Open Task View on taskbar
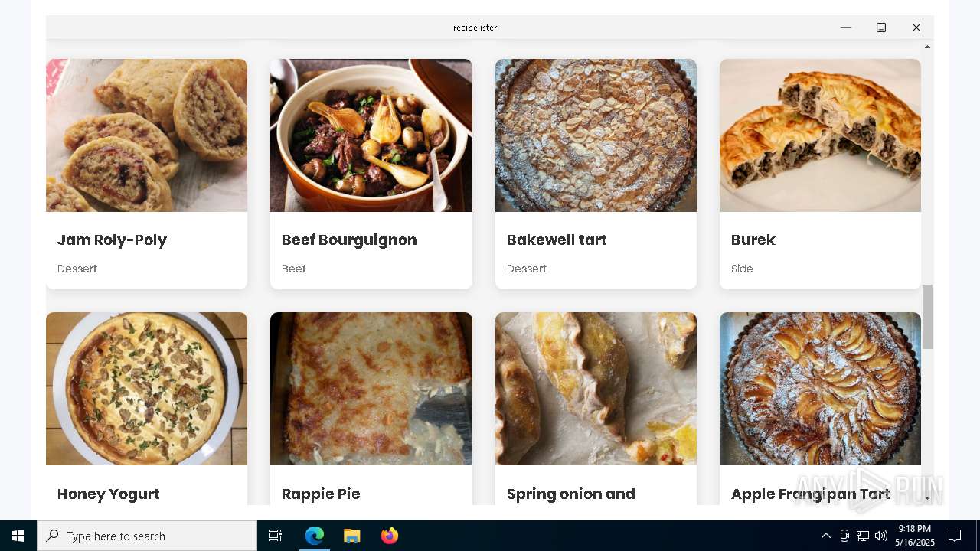This screenshot has width=980, height=551. 276,536
